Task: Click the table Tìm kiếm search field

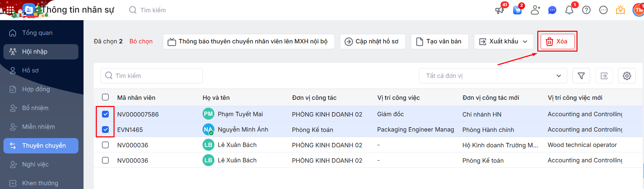Action: pyautogui.click(x=152, y=76)
